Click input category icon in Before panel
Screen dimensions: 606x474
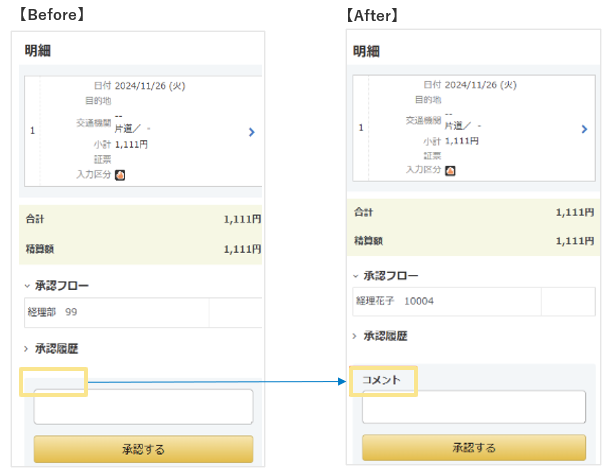[x=120, y=175]
